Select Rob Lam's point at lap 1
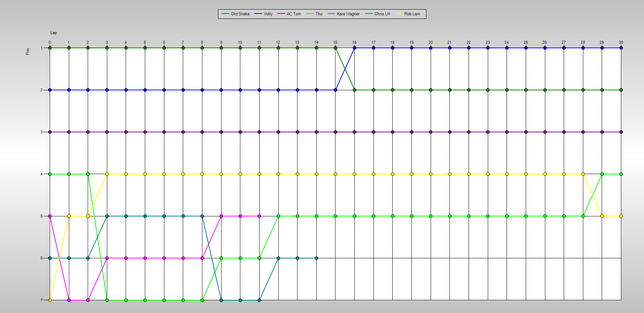The width and height of the screenshot is (644, 313). [x=69, y=216]
